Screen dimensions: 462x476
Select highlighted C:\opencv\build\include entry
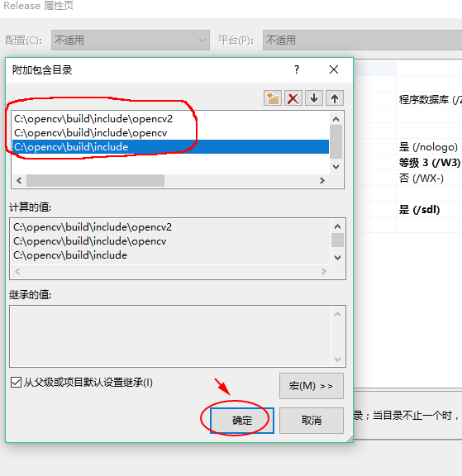point(170,147)
